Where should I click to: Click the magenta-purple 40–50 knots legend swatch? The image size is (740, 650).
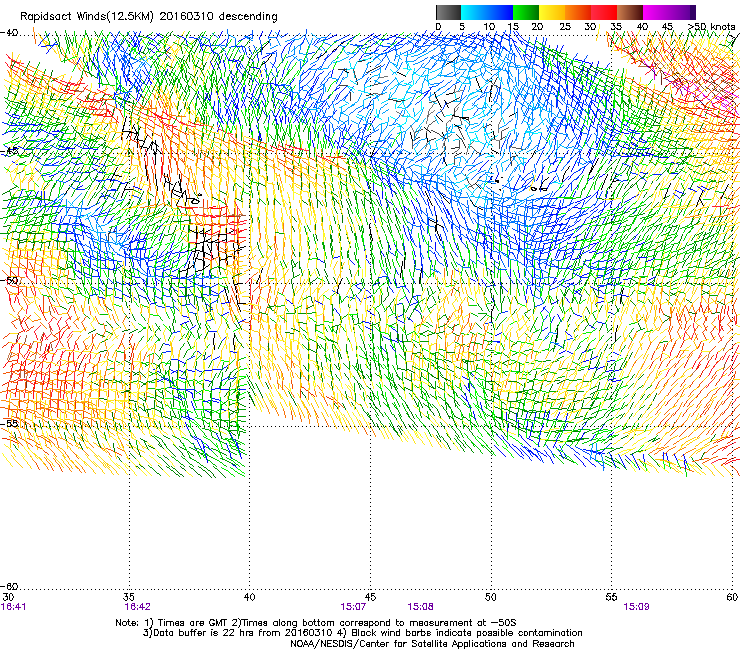pyautogui.click(x=669, y=12)
